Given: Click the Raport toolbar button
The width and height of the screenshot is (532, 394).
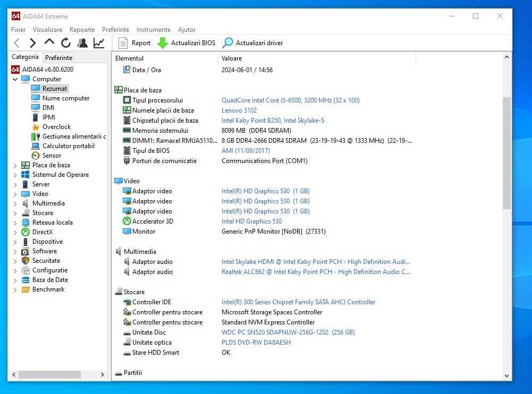Looking at the screenshot, I should click(x=134, y=42).
